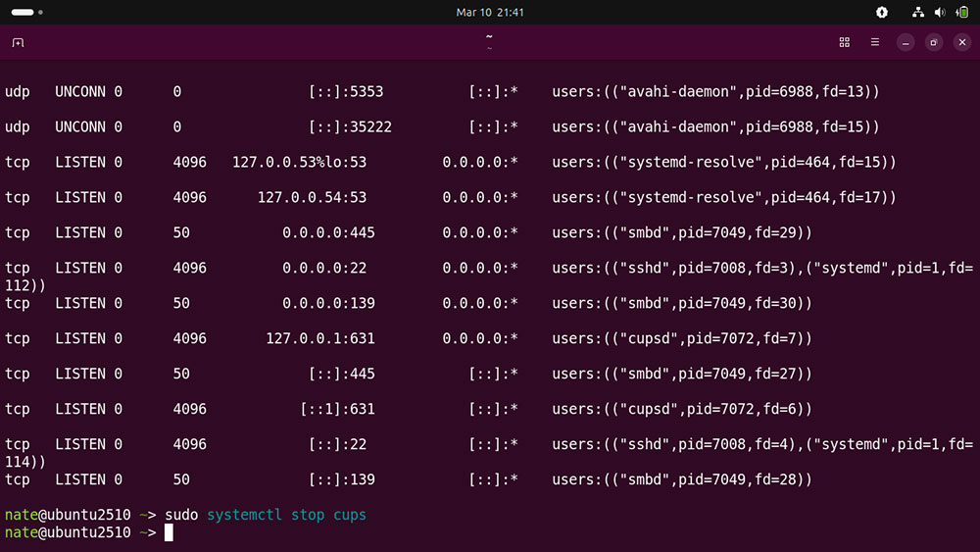Select the avahi-daemon fd=13 users entry
The image size is (980, 552).
tap(715, 91)
